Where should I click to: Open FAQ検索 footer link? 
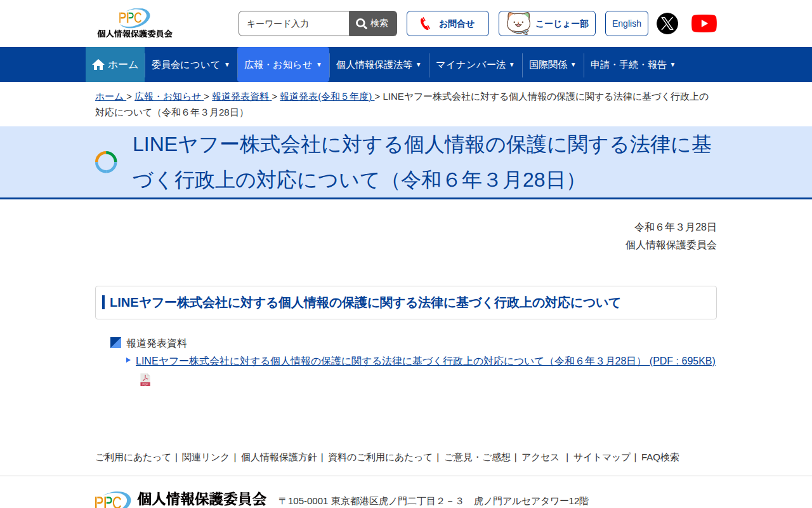click(x=660, y=457)
